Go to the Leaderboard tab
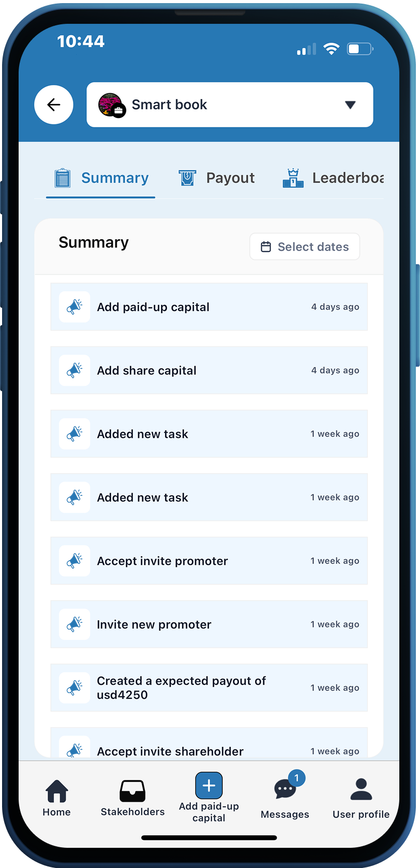The width and height of the screenshot is (420, 868). [334, 178]
